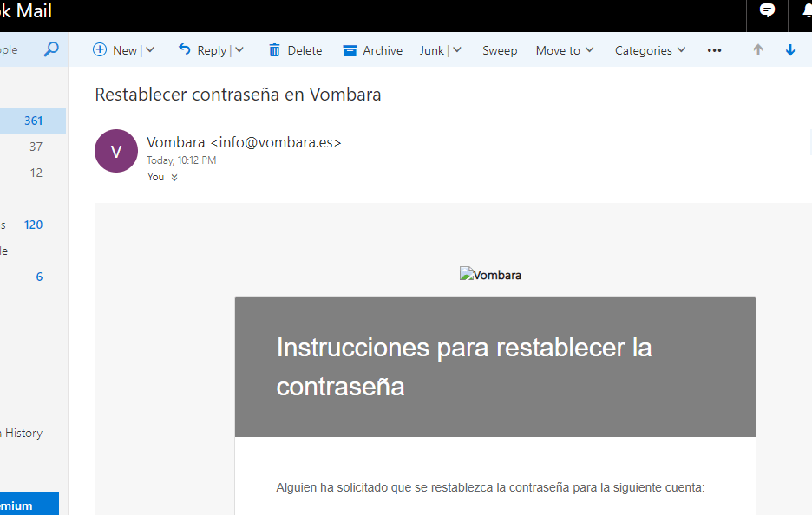This screenshot has height=515, width=812.
Task: Select folder with count 37
Action: [x=33, y=147]
